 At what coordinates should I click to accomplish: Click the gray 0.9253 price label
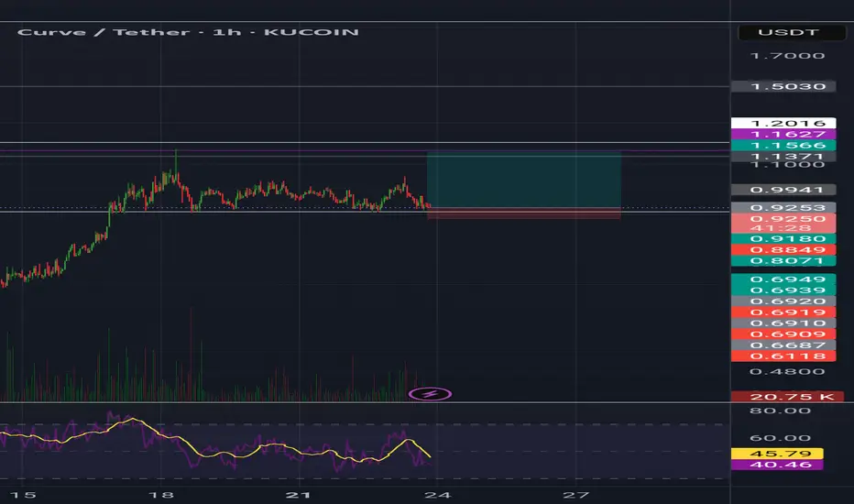click(x=783, y=208)
